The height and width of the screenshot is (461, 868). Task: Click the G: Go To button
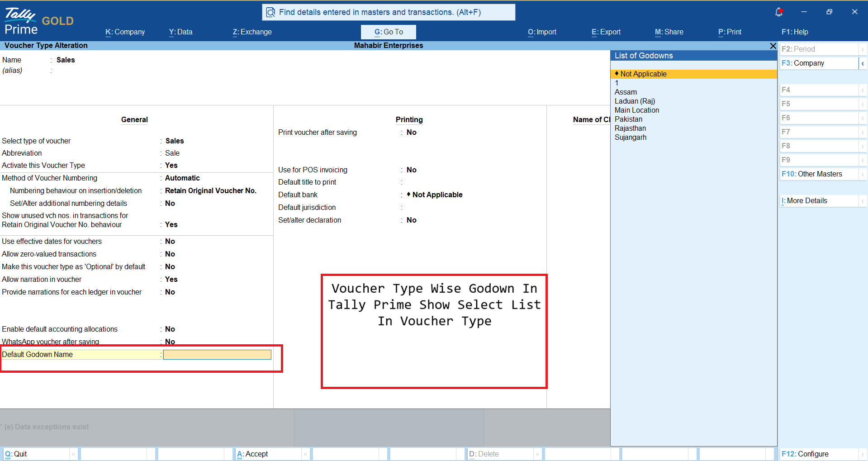[389, 32]
